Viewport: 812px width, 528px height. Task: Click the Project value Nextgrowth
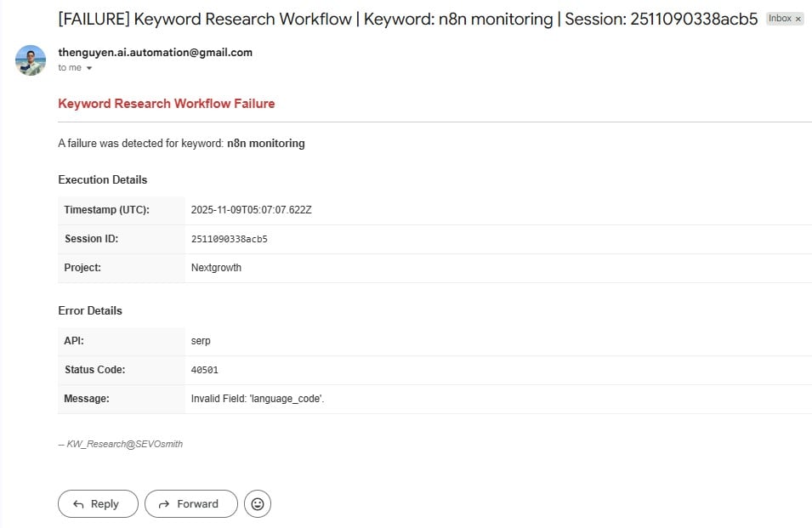216,268
